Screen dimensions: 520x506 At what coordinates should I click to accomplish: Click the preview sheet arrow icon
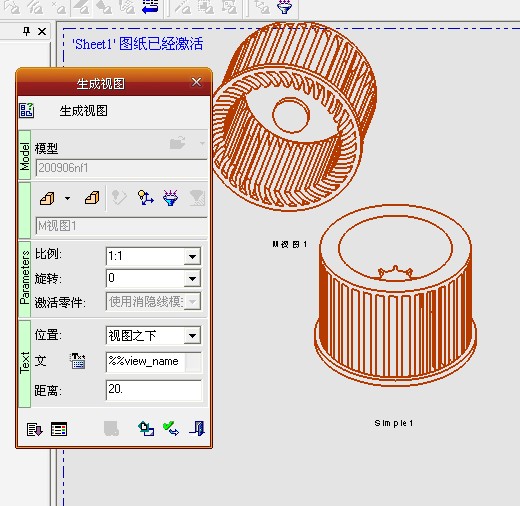coord(146,429)
